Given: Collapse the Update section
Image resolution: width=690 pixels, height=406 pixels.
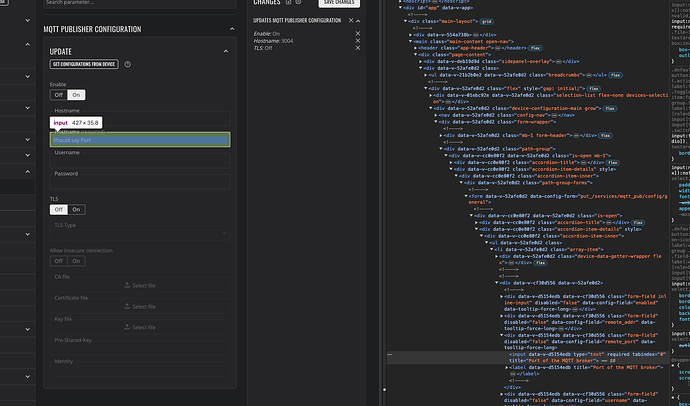Looking at the screenshot, I should tap(226, 51).
